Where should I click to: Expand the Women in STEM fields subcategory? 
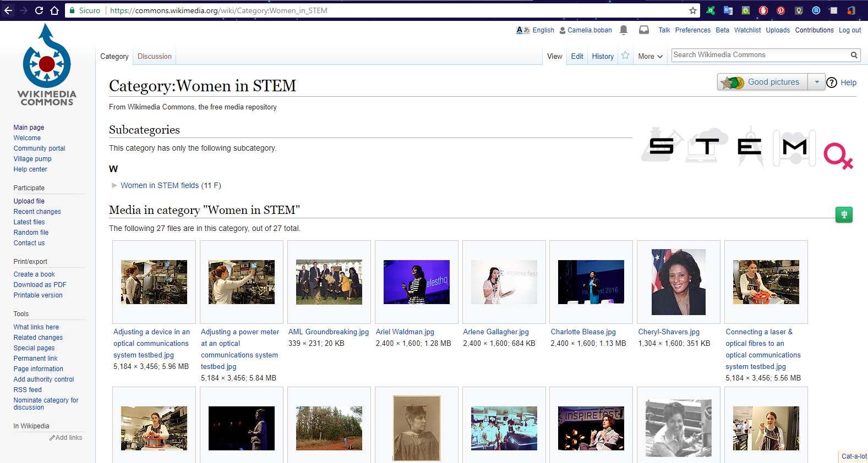click(x=114, y=185)
